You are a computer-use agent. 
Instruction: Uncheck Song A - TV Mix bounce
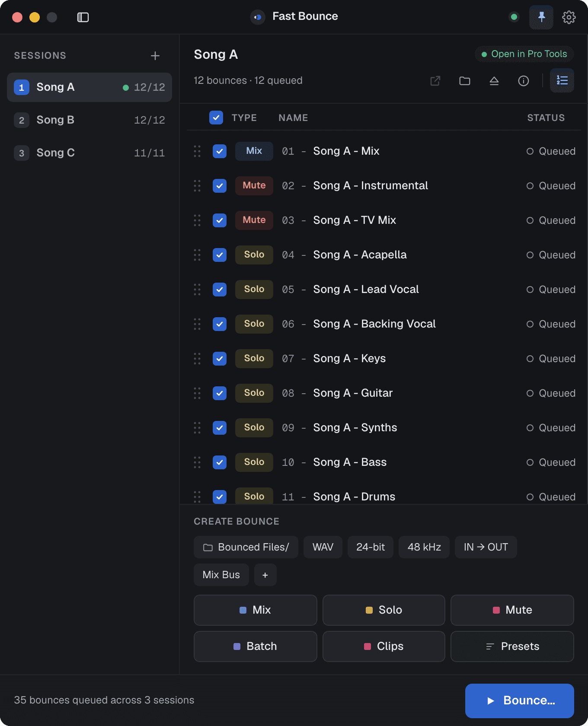[220, 220]
